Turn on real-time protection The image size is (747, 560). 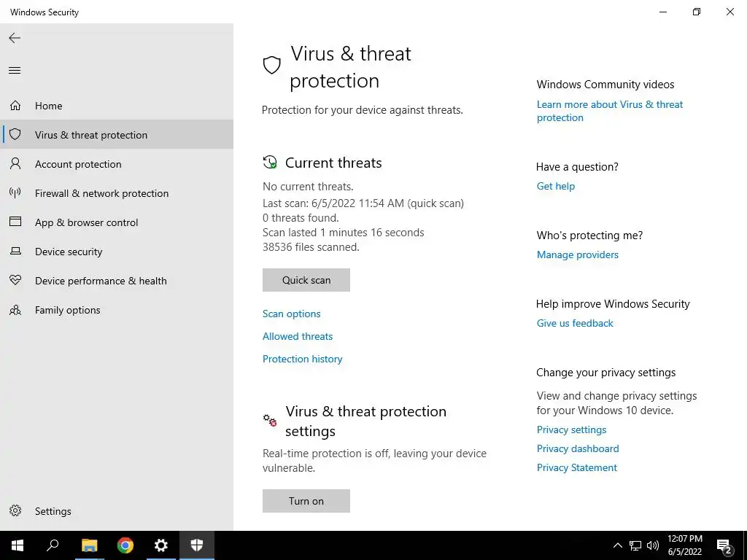(306, 501)
